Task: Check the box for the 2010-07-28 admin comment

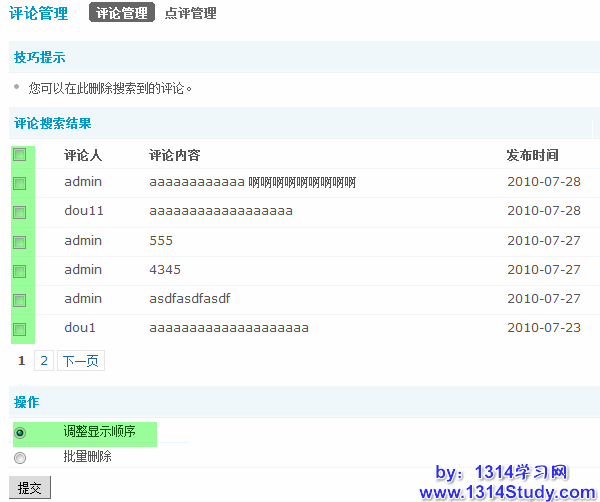Action: (19, 184)
